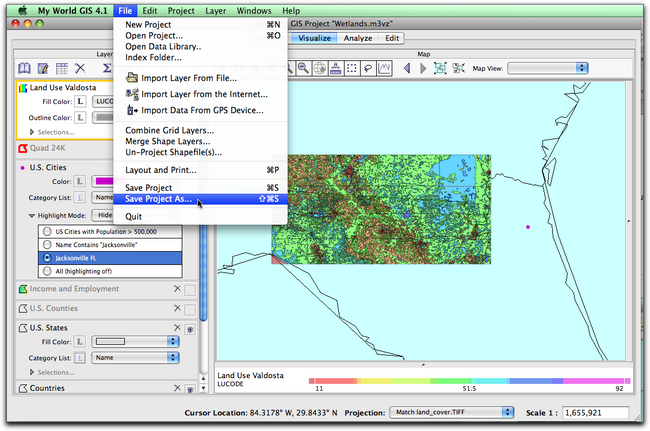Image resolution: width=650 pixels, height=431 pixels.
Task: Select the 'Jacksonville FL' highlight radio option
Action: pos(45,257)
